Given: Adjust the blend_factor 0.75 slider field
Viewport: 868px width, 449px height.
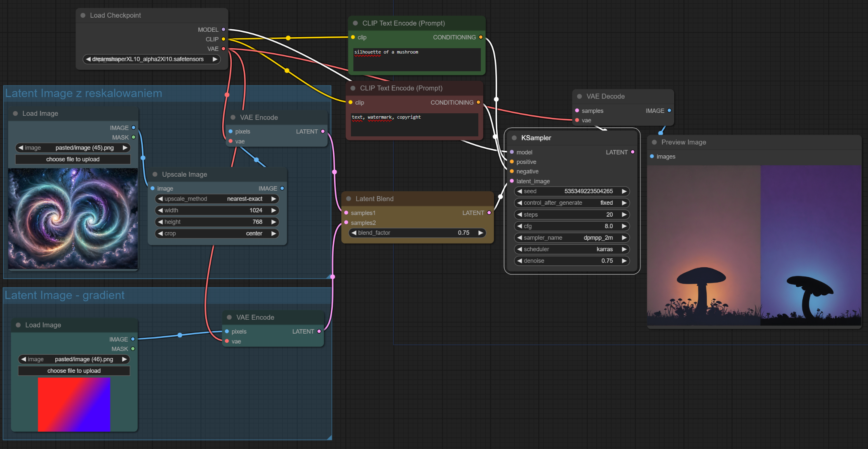Looking at the screenshot, I should coord(417,233).
